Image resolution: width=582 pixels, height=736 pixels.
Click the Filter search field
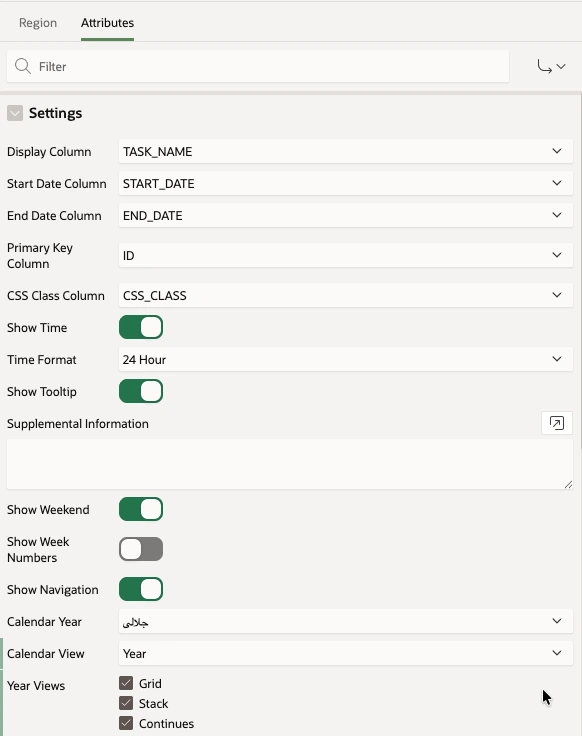[258, 66]
